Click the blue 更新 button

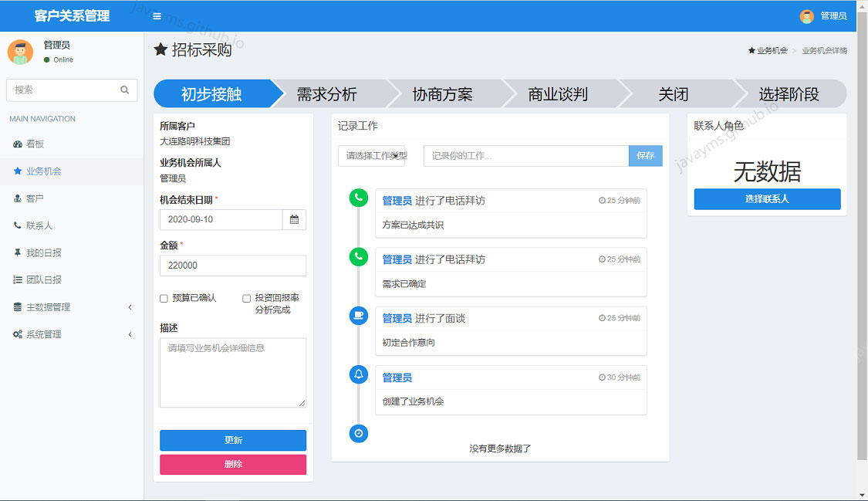coord(233,440)
